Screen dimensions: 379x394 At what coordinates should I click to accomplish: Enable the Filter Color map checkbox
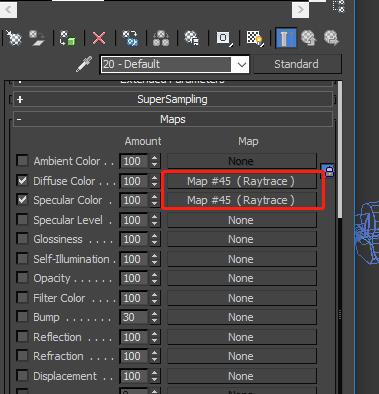22,297
